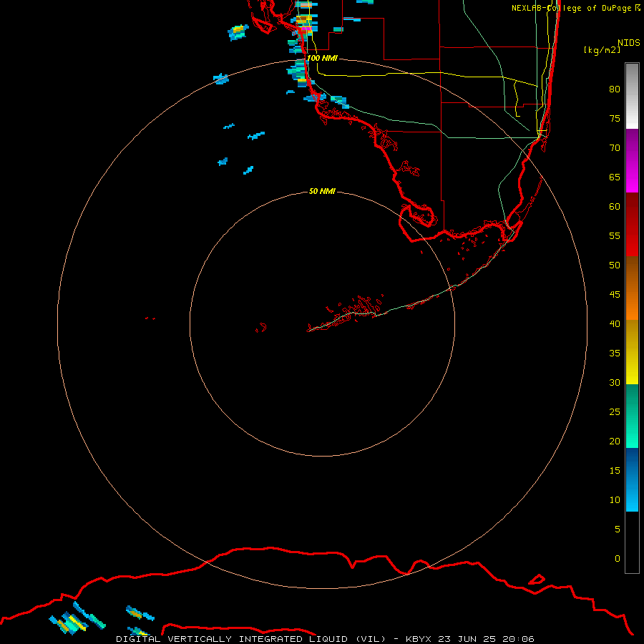This screenshot has height=644, width=644.
Task: Click the 20 value on the color scale
Action: (x=615, y=441)
